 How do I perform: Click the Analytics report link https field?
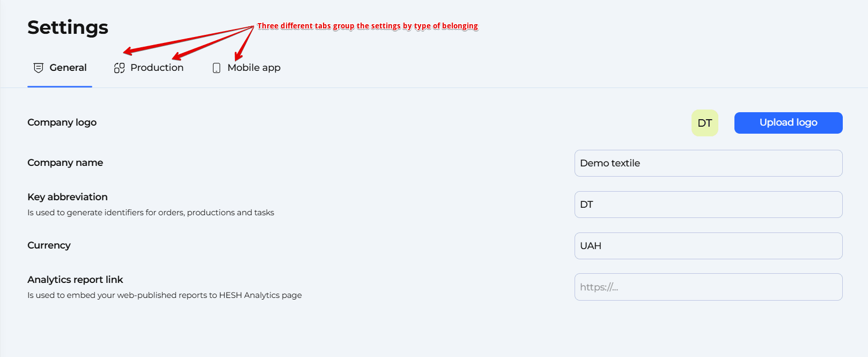click(708, 287)
